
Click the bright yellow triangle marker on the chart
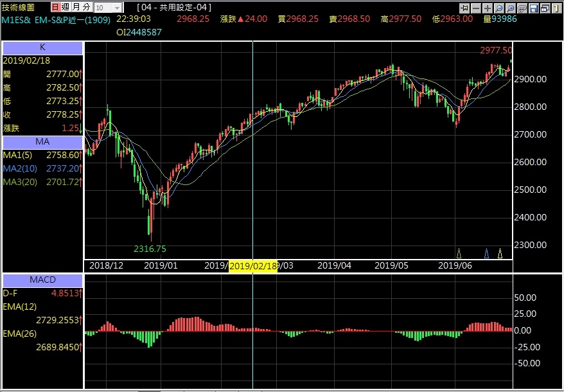[500, 253]
